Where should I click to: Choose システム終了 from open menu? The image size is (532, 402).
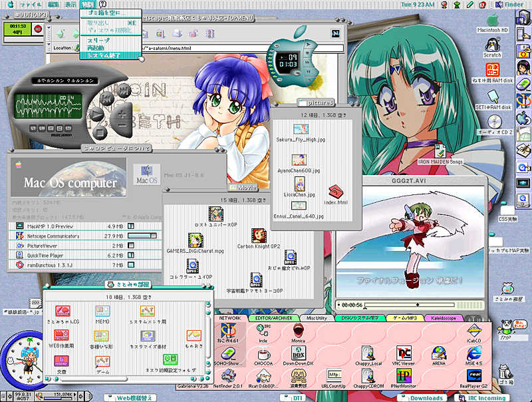pos(110,55)
